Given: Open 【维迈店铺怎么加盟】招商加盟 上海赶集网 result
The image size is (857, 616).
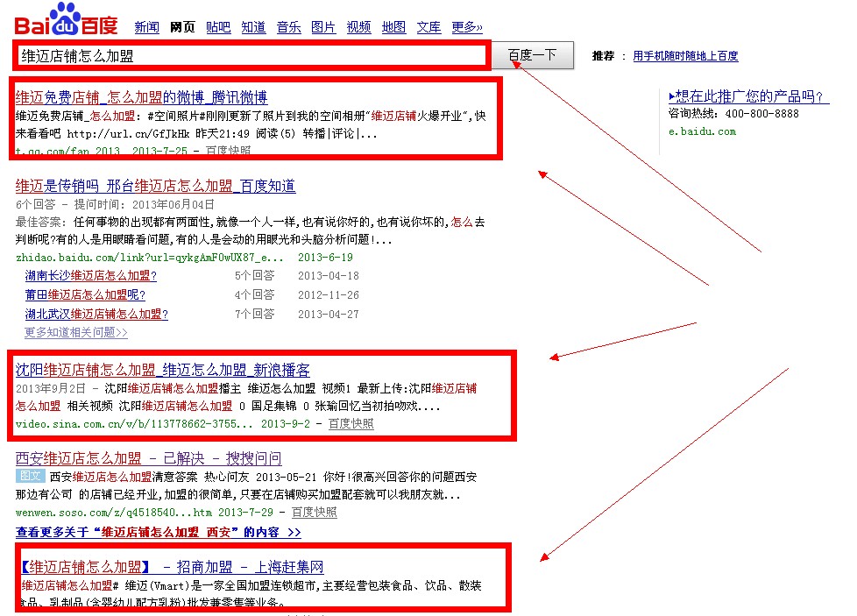Looking at the screenshot, I should 172,567.
